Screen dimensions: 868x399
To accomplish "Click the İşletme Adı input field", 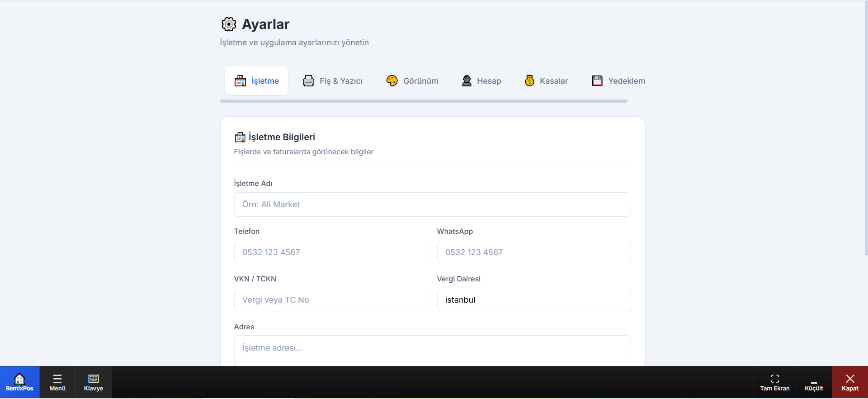I will coord(432,204).
